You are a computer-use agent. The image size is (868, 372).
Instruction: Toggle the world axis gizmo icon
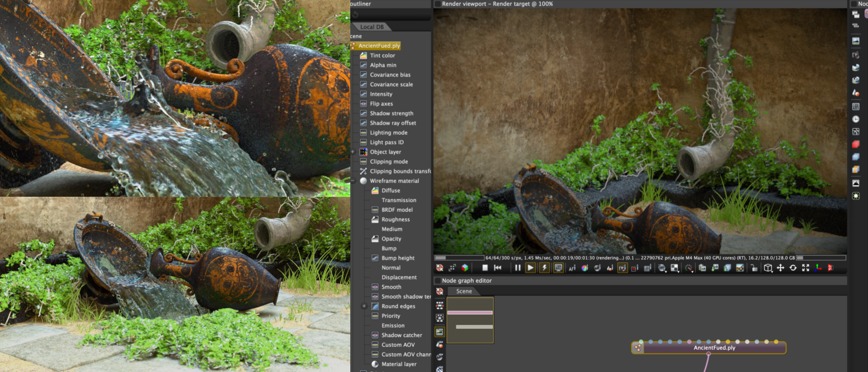(818, 268)
